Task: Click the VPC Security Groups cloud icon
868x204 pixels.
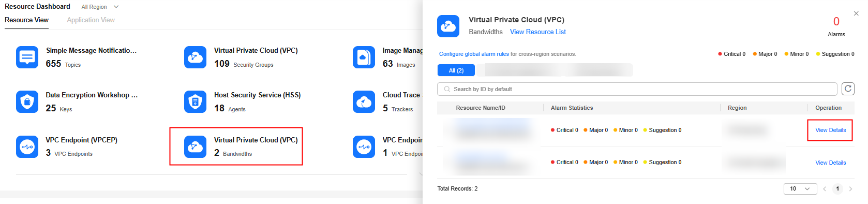Action: click(195, 57)
